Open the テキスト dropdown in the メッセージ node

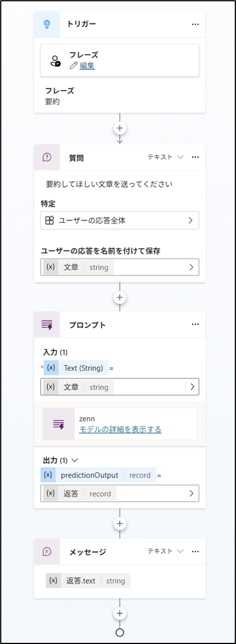165,551
